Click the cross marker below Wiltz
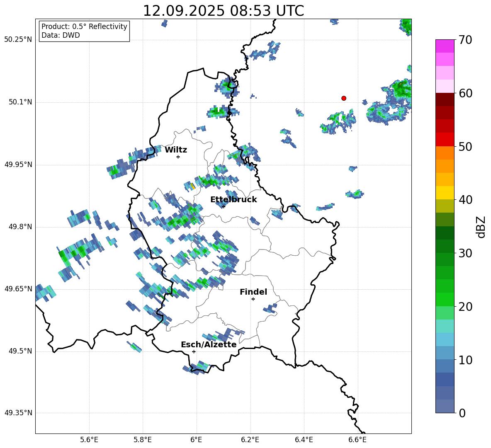The image size is (491, 448). pyautogui.click(x=178, y=157)
